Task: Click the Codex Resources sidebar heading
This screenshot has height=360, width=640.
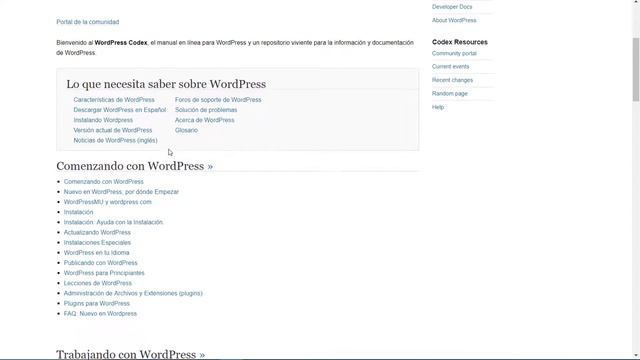Action: pyautogui.click(x=460, y=42)
